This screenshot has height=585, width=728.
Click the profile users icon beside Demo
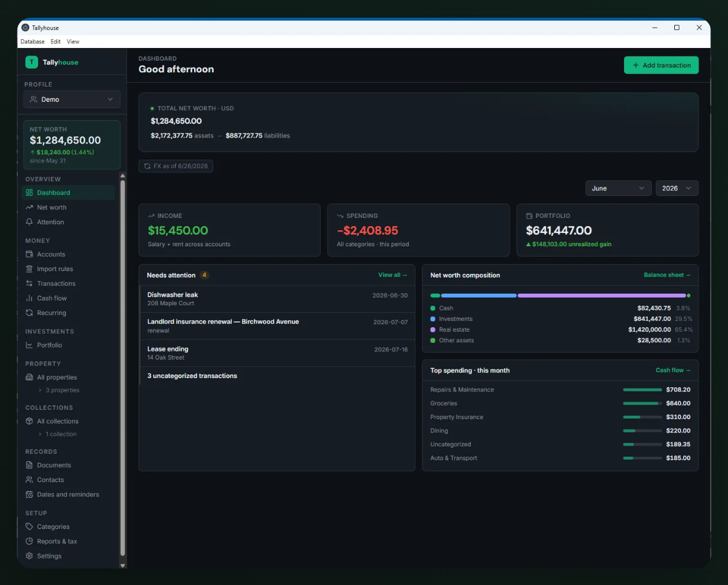(34, 99)
